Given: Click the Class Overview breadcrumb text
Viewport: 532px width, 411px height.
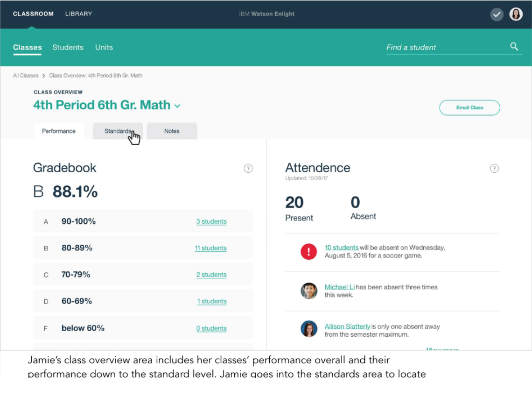Looking at the screenshot, I should point(96,75).
